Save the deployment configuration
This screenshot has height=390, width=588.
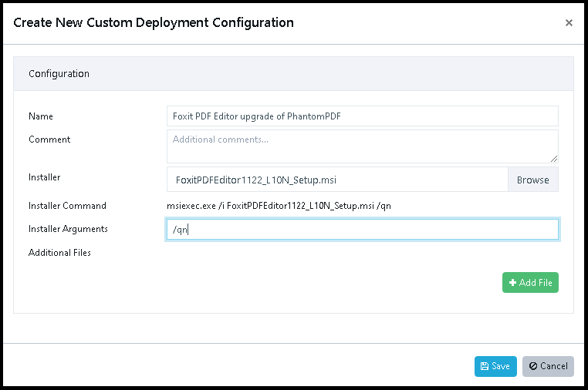point(495,366)
